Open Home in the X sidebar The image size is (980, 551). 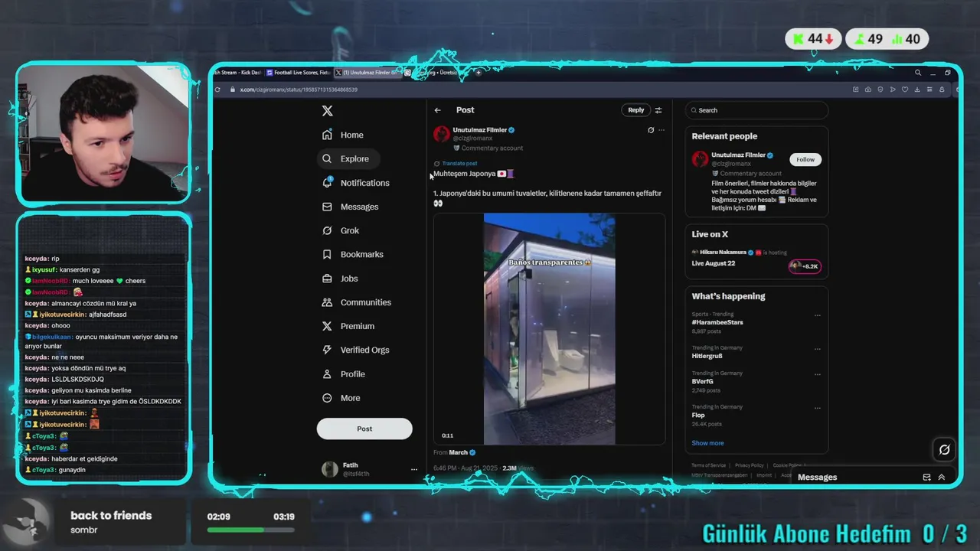342,135
